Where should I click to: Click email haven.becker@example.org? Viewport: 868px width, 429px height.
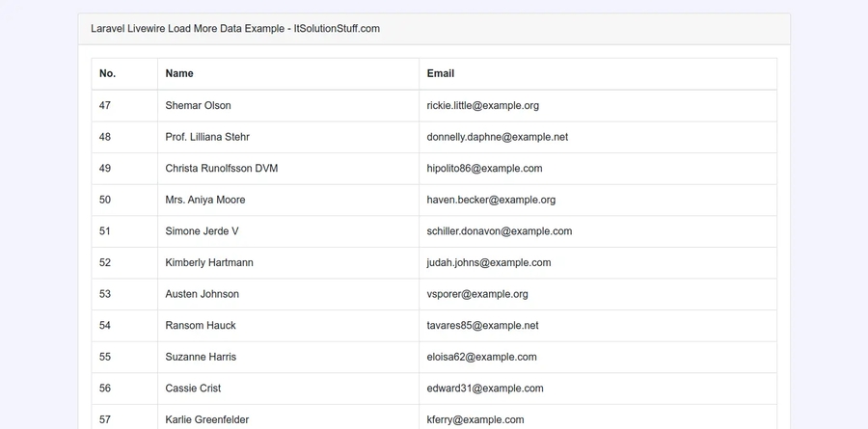491,200
